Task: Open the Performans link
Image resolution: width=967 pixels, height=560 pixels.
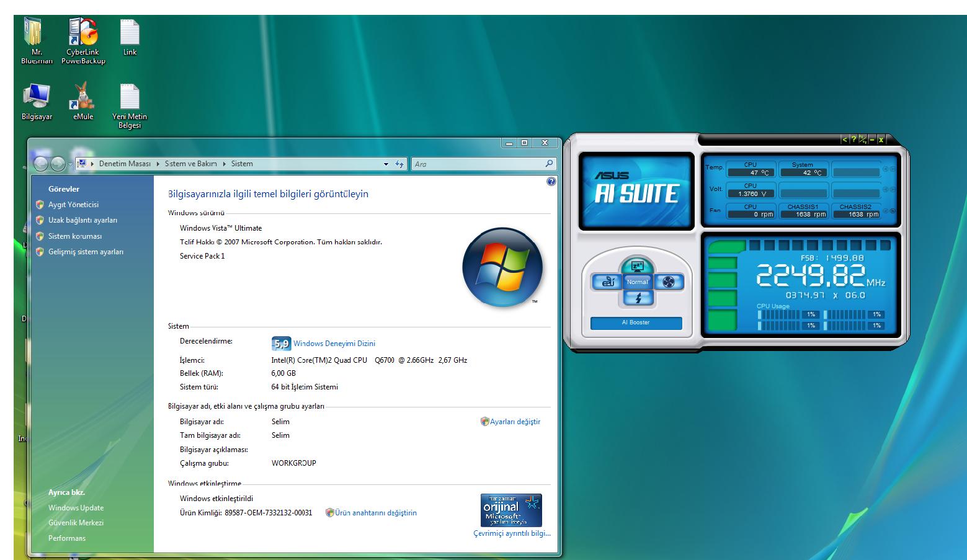Action: pos(67,538)
